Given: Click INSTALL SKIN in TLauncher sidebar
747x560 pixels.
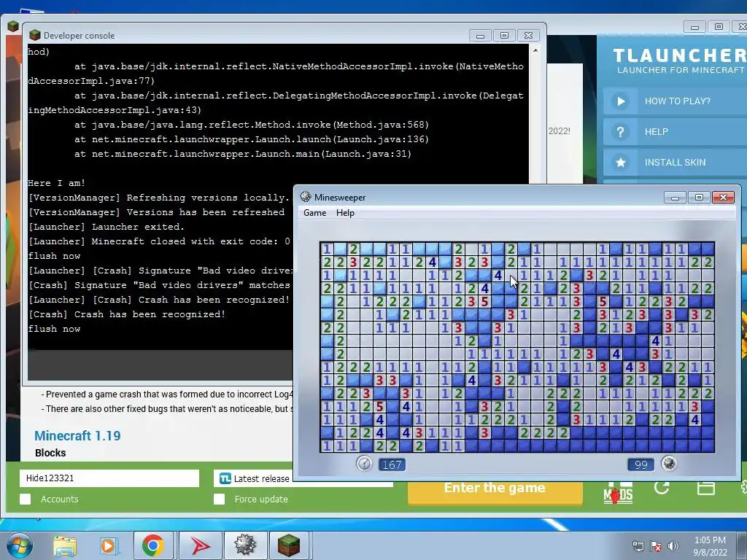Looking at the screenshot, I should 675,163.
